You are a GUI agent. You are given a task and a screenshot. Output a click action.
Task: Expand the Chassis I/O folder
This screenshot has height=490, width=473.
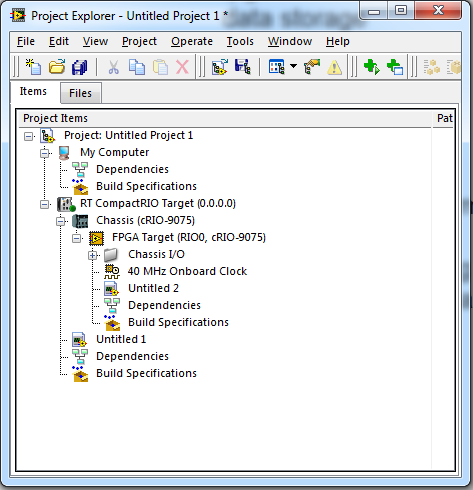(93, 255)
